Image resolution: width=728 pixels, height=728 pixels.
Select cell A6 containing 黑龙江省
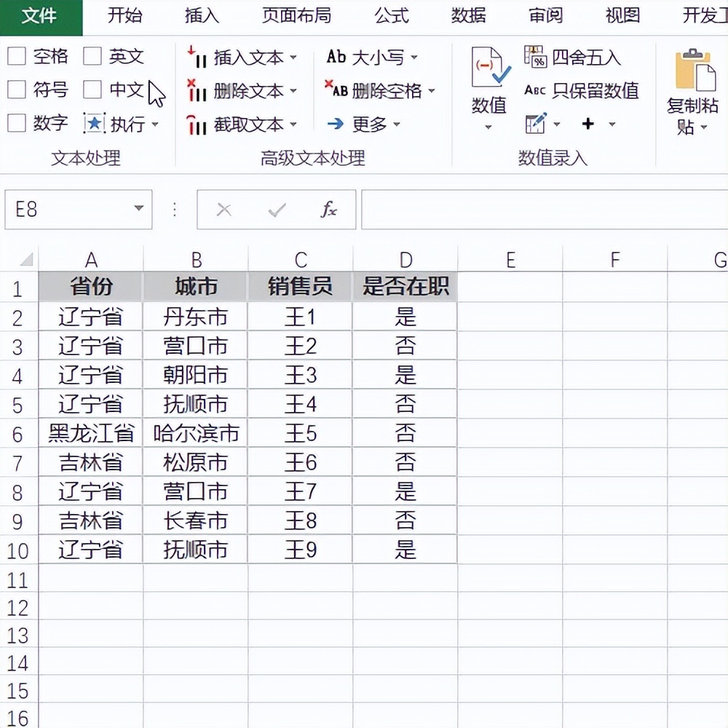(x=90, y=433)
